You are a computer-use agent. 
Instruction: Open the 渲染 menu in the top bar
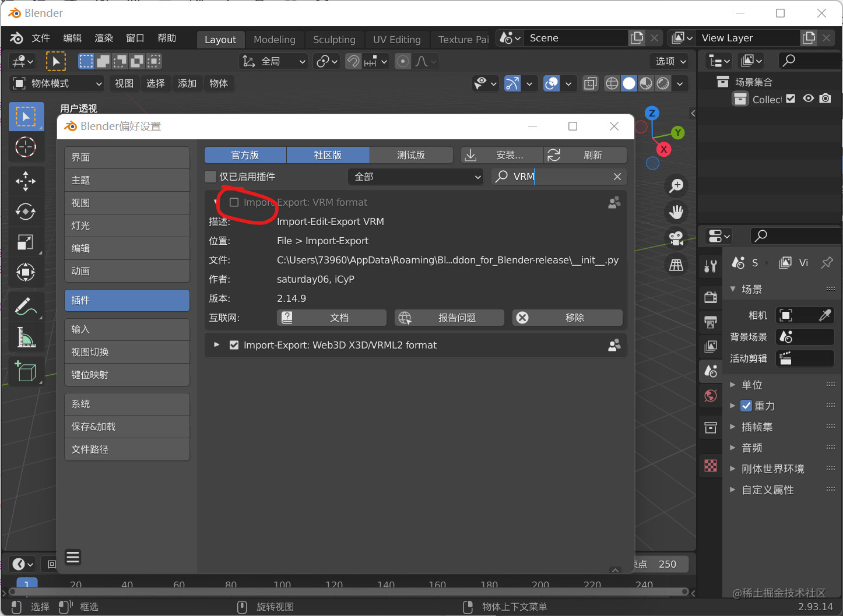tap(103, 38)
